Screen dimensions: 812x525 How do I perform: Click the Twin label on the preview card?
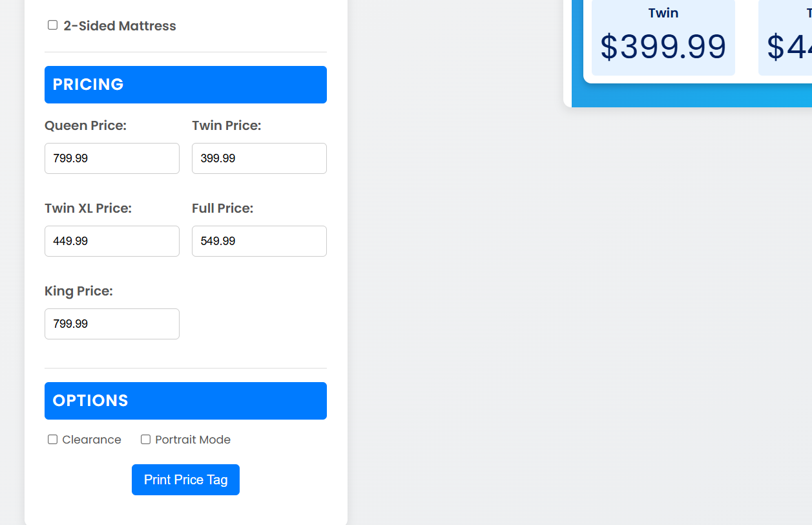click(663, 12)
